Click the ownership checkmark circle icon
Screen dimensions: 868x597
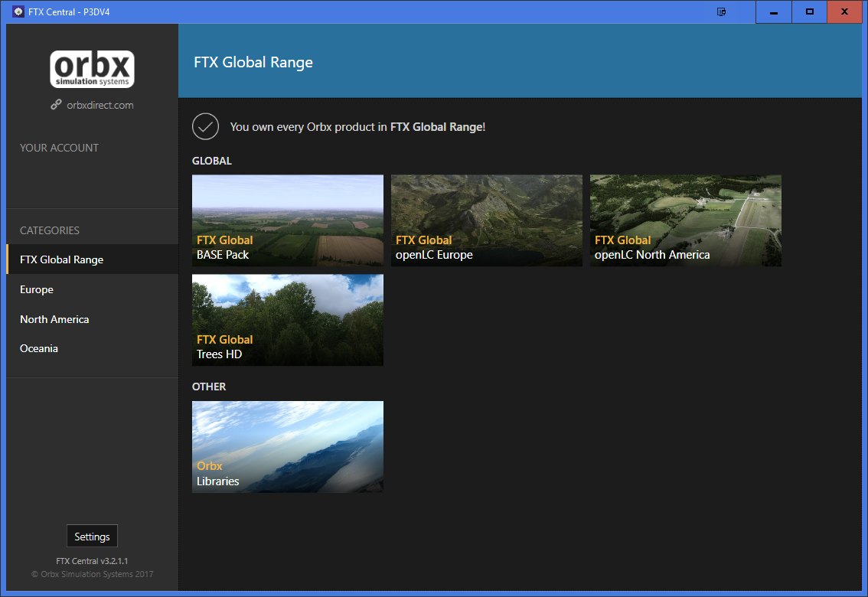[205, 127]
